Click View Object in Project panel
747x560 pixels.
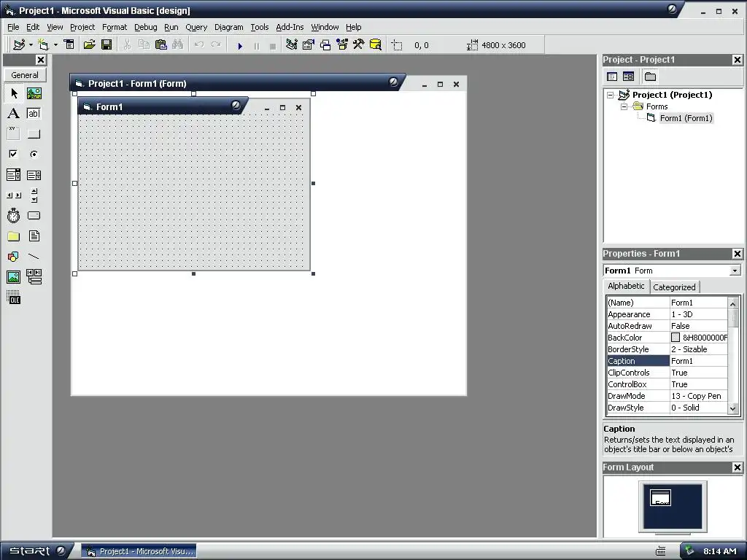[x=628, y=77]
